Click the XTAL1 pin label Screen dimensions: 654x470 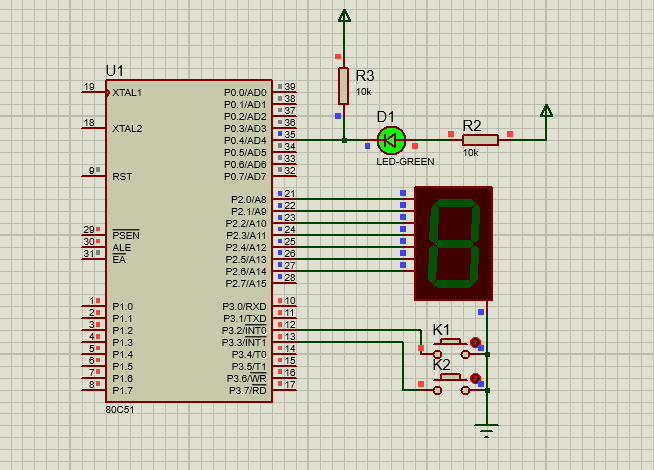point(127,93)
